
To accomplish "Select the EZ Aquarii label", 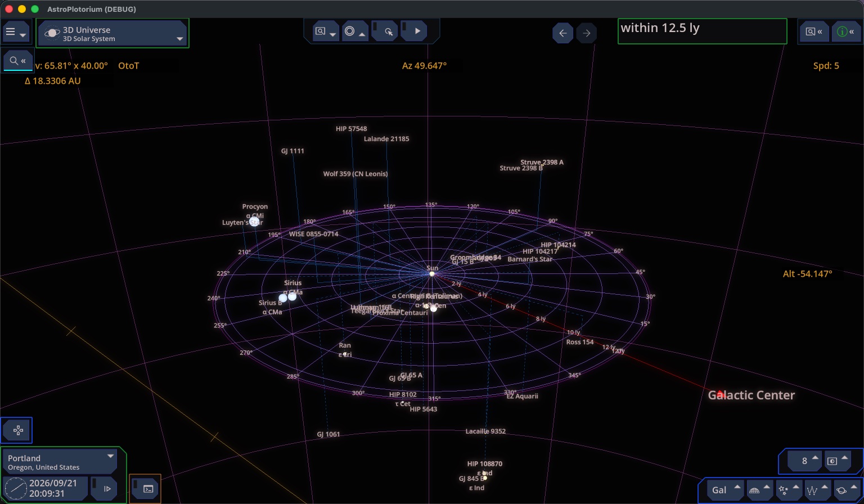I will click(522, 396).
